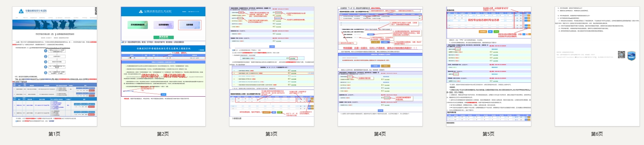Click the "第5页" page label
The image size is (644, 145).
(x=488, y=134)
